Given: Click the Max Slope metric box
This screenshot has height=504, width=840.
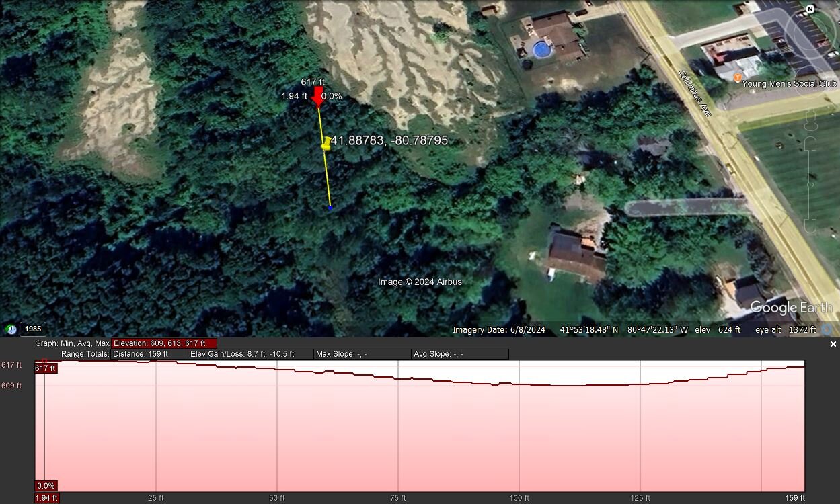Looking at the screenshot, I should pos(362,354).
